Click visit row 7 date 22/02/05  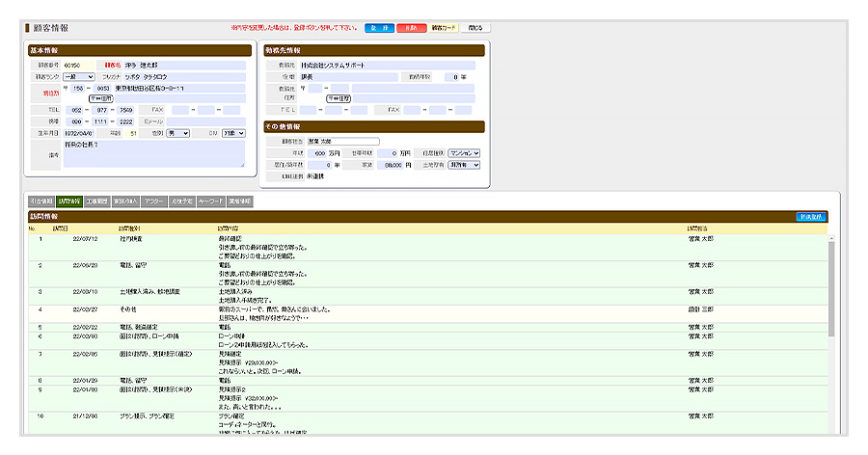coord(85,354)
